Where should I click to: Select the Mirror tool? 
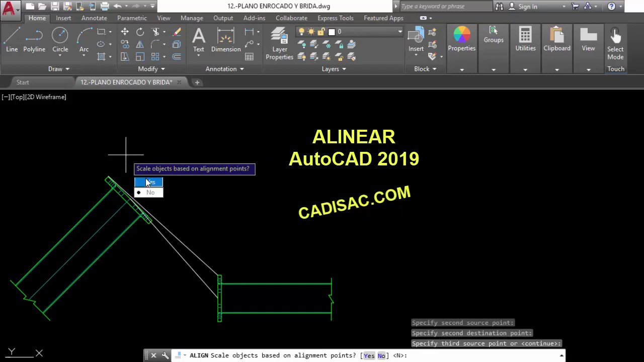140,44
